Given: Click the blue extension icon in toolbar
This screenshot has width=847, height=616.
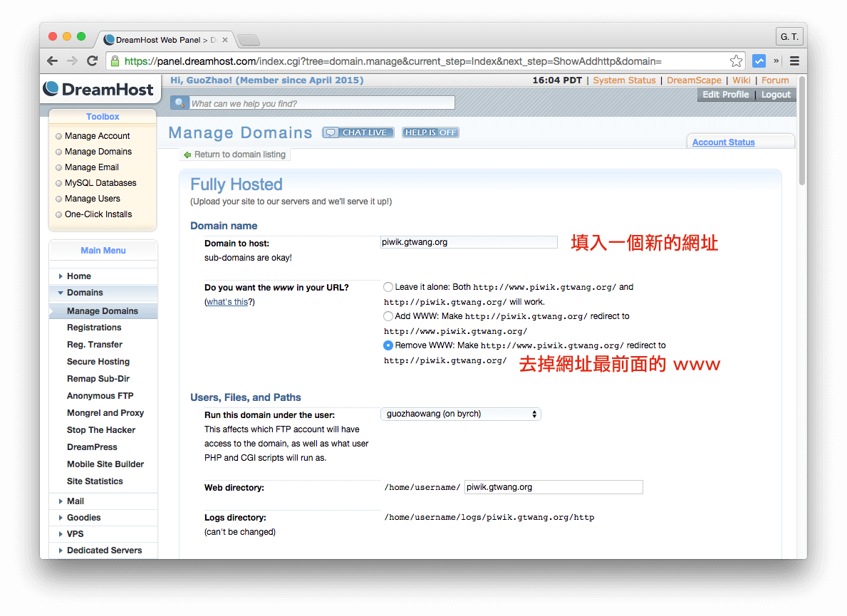Looking at the screenshot, I should tap(759, 61).
